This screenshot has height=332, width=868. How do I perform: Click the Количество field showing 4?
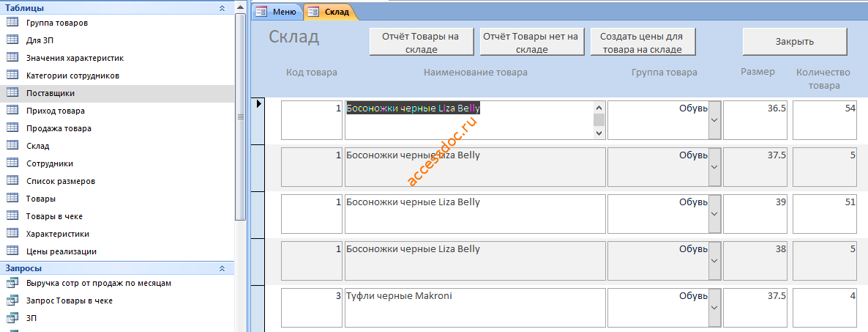tap(825, 308)
